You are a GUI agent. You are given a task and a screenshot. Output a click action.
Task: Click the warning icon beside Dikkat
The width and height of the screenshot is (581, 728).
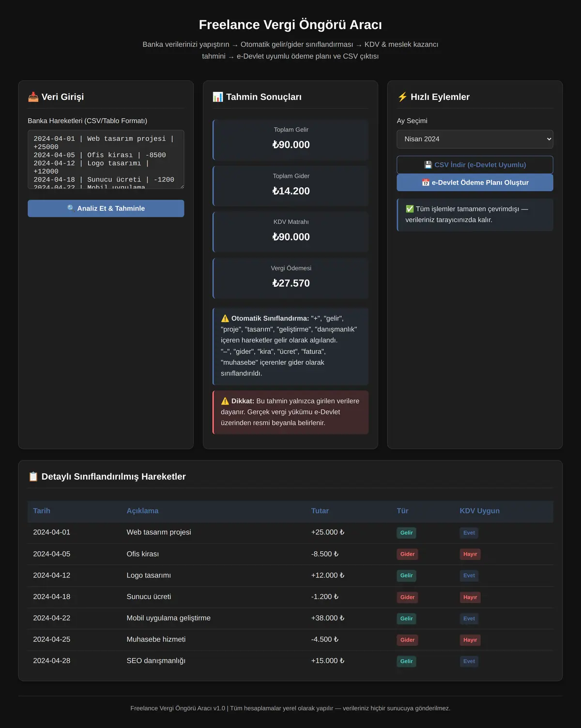225,401
